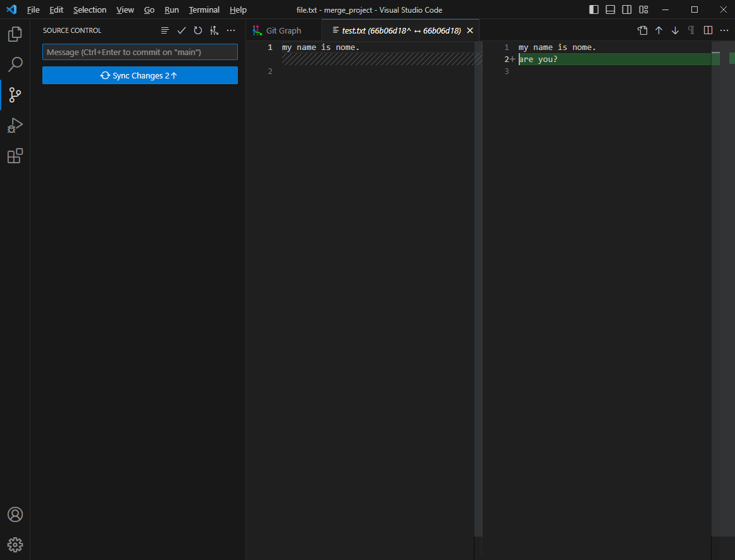Open the File menu
Image resolution: width=735 pixels, height=560 pixels.
tap(34, 10)
